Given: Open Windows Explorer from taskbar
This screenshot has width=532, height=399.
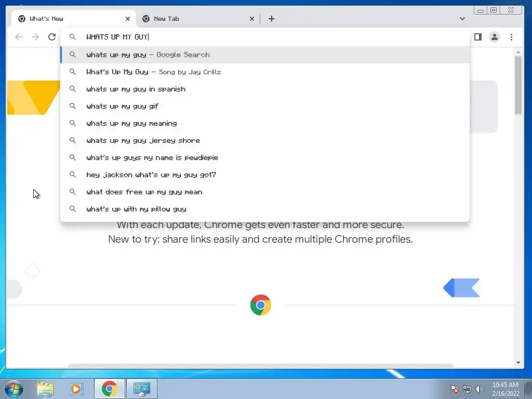Looking at the screenshot, I should click(45, 389).
